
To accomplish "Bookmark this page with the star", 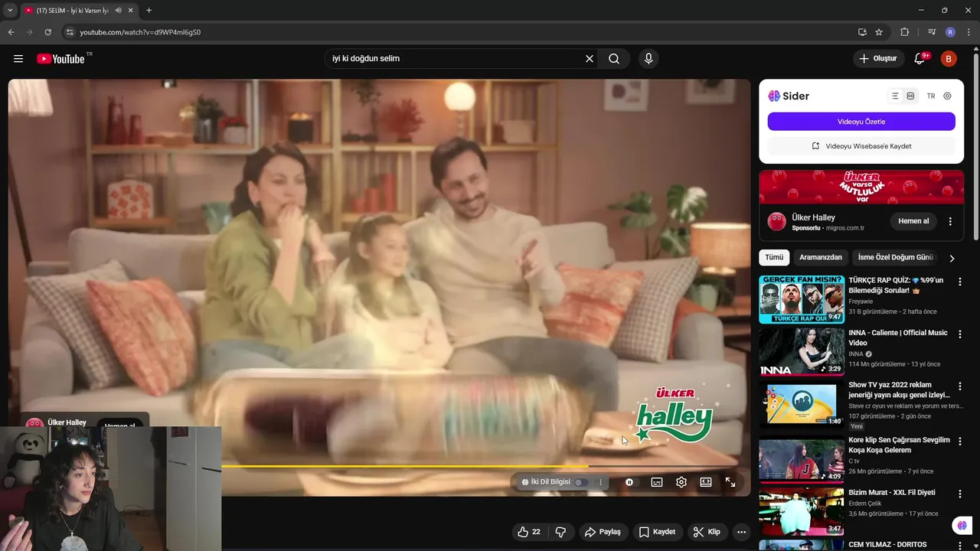I will 879,32.
